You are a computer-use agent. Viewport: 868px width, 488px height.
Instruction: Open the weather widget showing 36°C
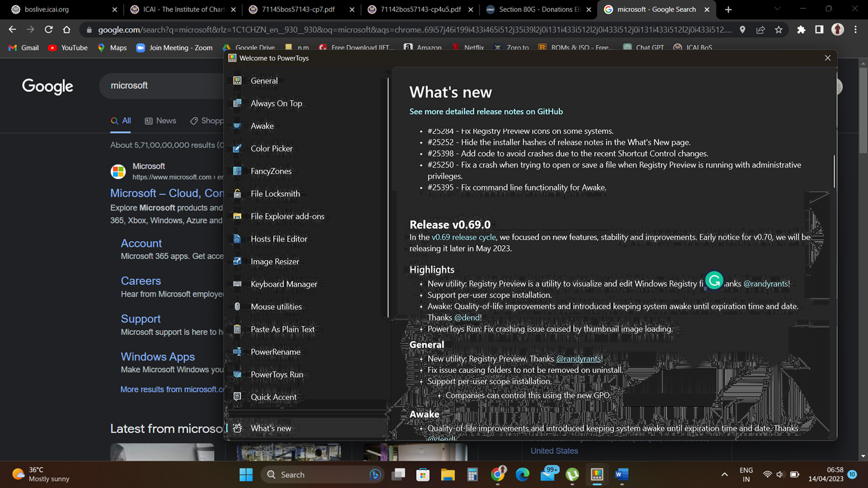tap(41, 474)
